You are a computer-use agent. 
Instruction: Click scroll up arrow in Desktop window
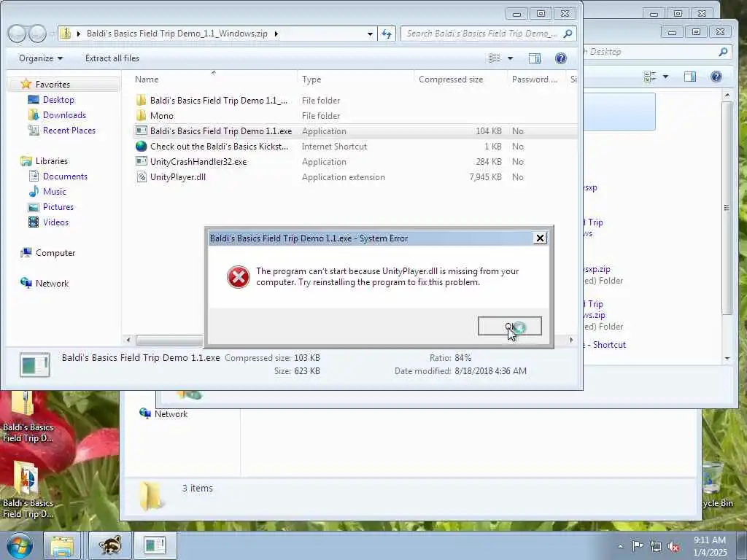[x=727, y=96]
